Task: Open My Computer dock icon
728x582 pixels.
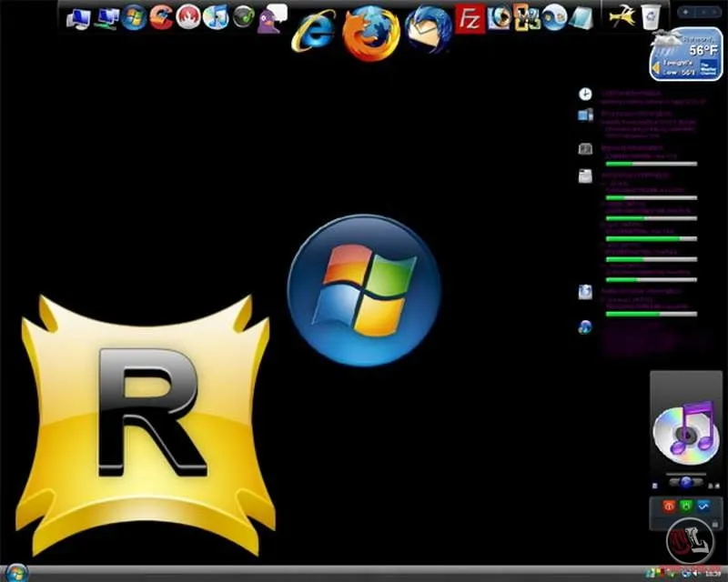Action: [78, 19]
